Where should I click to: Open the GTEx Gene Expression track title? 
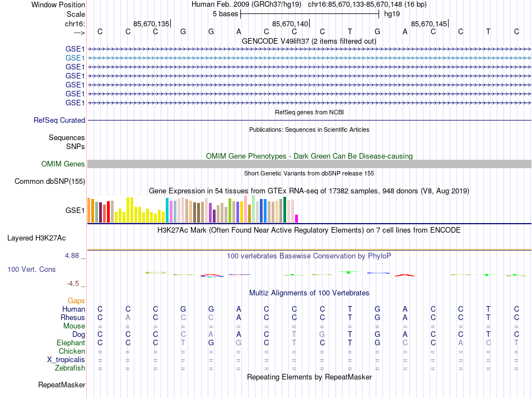[309, 191]
